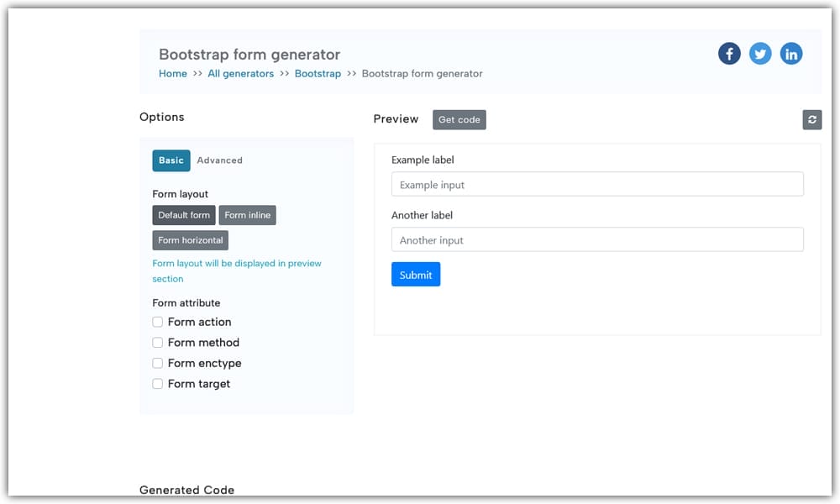The image size is (840, 504).
Task: Check the Form method option
Action: point(157,343)
